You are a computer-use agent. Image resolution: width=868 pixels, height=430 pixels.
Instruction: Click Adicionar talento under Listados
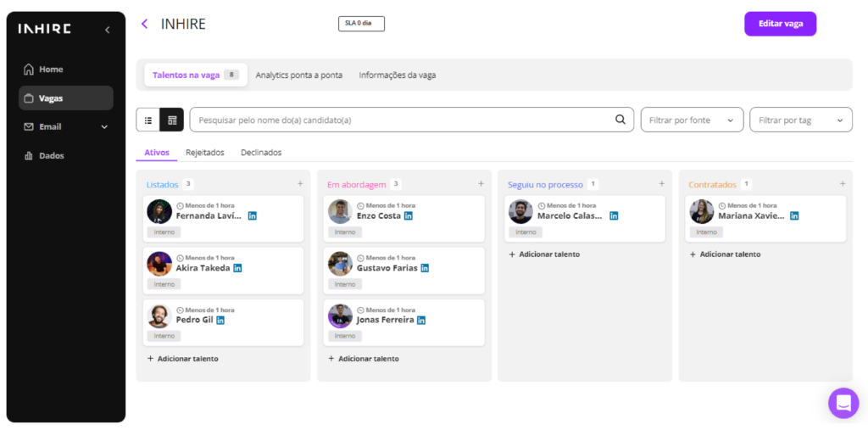tap(183, 359)
